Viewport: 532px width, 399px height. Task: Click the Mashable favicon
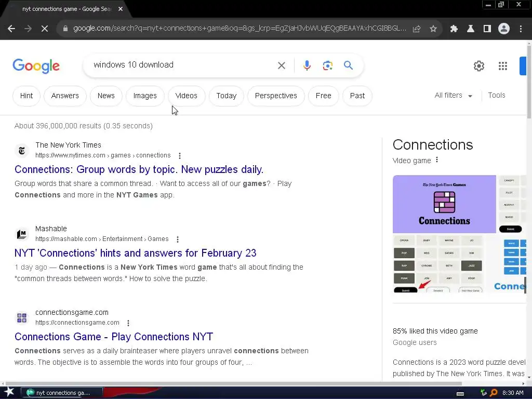coord(22,234)
